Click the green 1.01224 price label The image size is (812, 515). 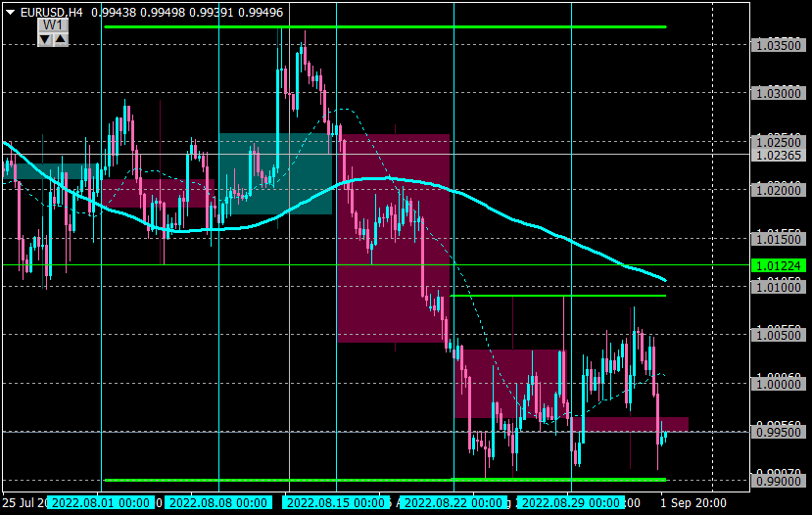pyautogui.click(x=779, y=265)
